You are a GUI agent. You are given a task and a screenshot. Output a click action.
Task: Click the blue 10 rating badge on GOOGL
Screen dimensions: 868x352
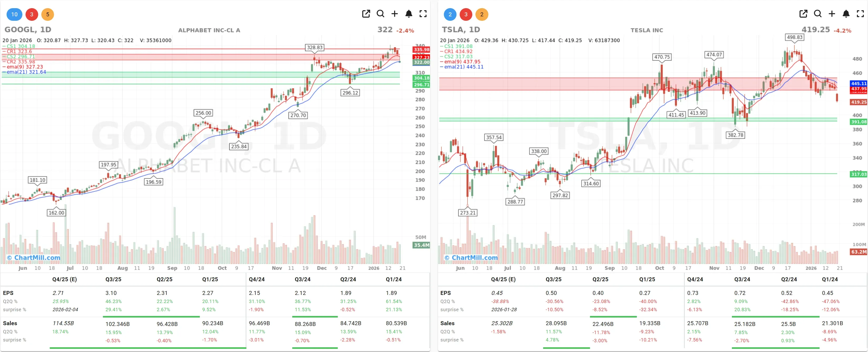pos(14,14)
